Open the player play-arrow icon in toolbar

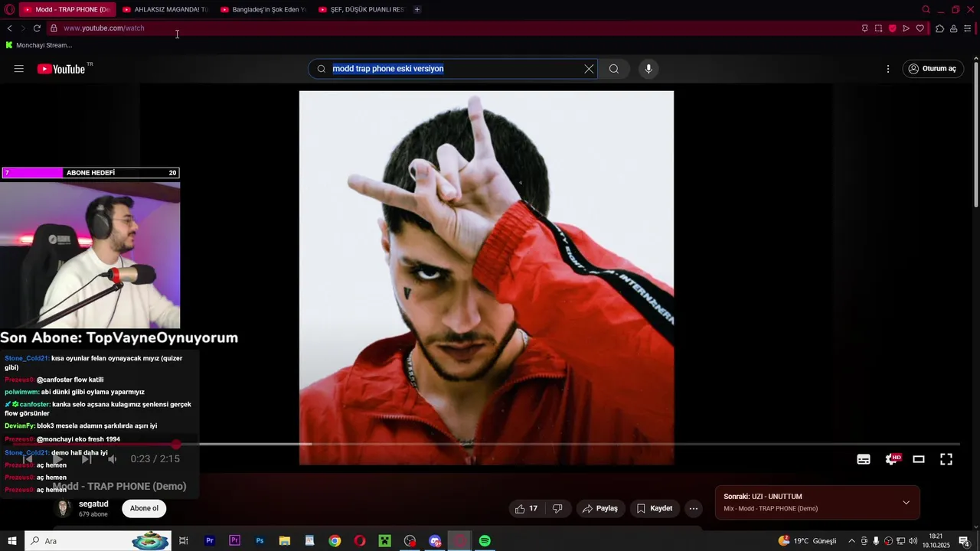906,28
